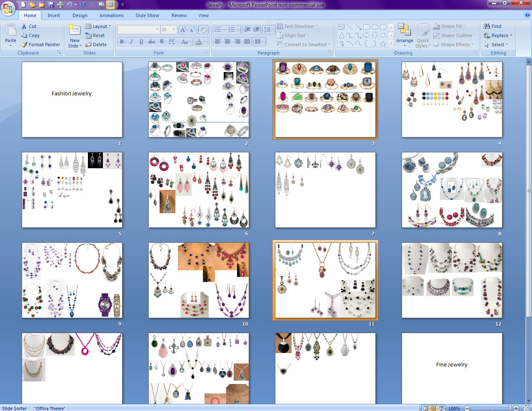This screenshot has width=532, height=411.
Task: Open the Replace dropdown arrow
Action: tap(511, 35)
